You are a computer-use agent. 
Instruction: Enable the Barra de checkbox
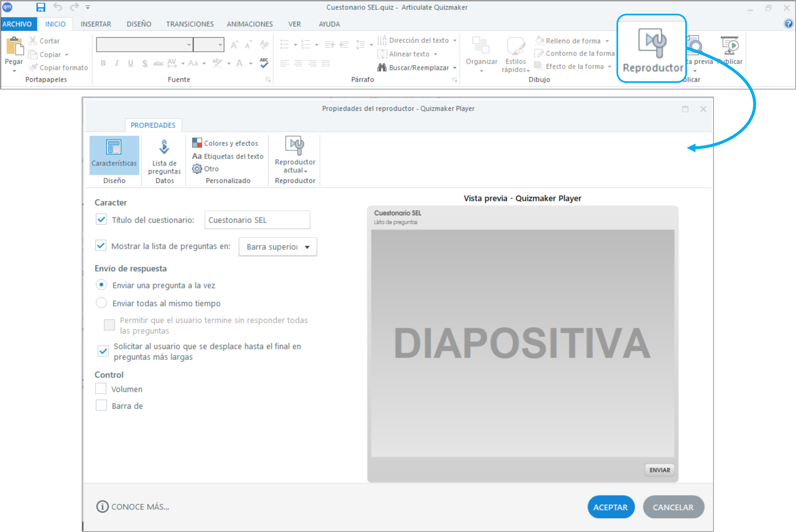click(101, 405)
